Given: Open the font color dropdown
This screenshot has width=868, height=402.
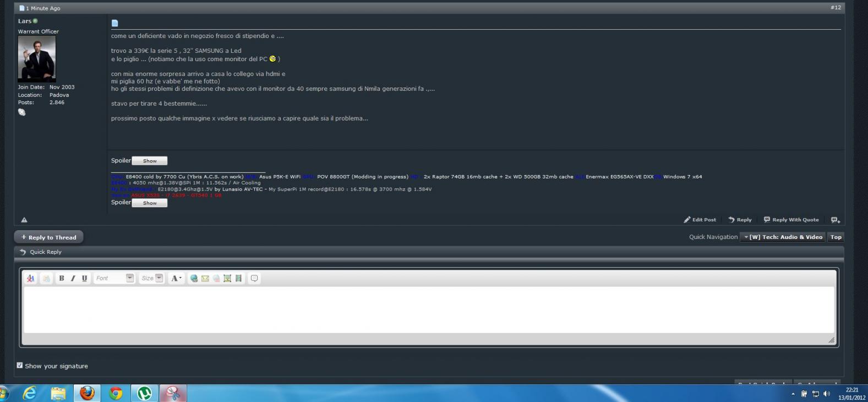Looking at the screenshot, I should (x=176, y=279).
